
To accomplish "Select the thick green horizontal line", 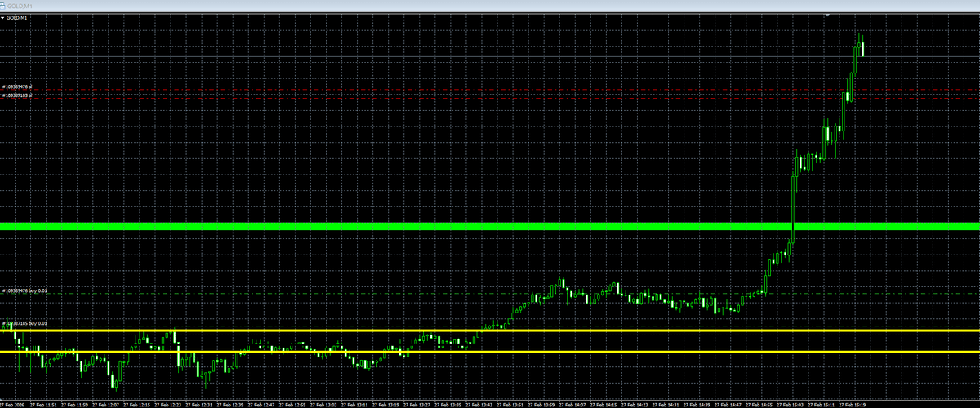I will [x=490, y=226].
